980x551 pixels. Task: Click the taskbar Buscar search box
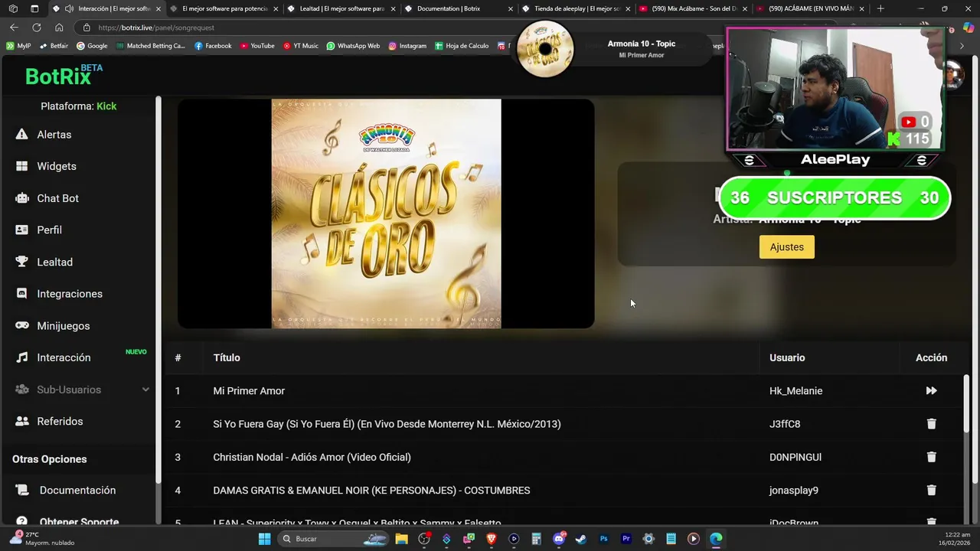(x=332, y=539)
